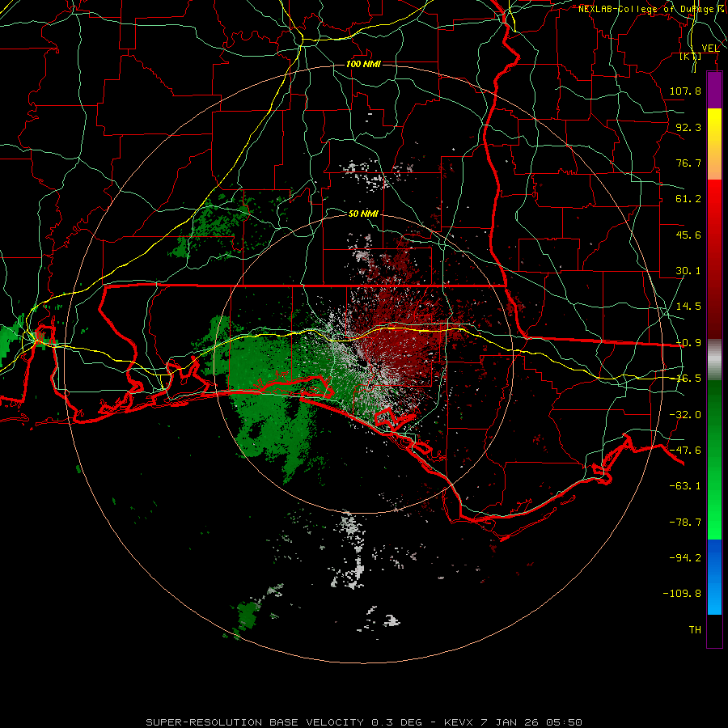Click the -32.0 legend value
728x728 pixels.
click(685, 415)
